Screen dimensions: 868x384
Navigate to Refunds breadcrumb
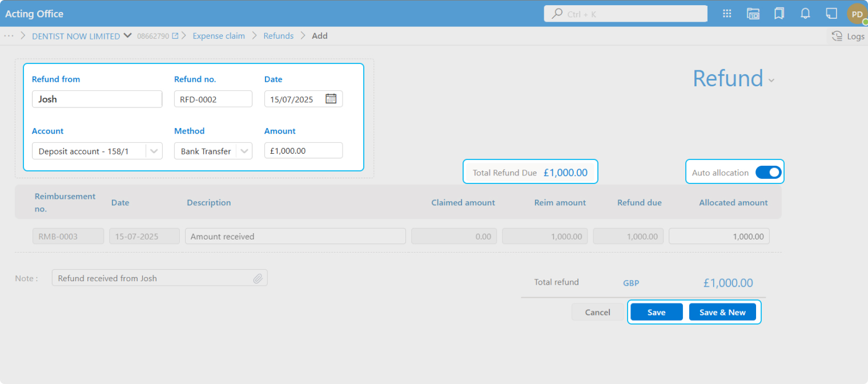(278, 36)
